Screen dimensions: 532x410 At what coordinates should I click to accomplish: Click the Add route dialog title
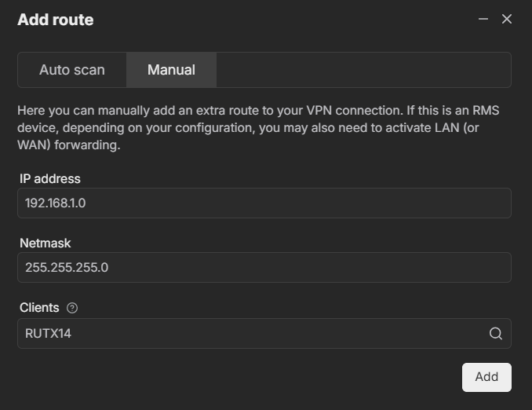[x=56, y=20]
